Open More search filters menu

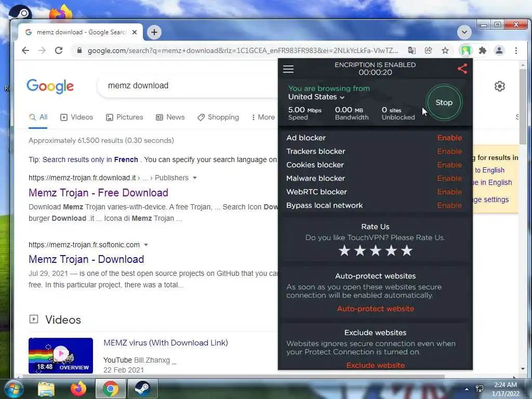(263, 117)
